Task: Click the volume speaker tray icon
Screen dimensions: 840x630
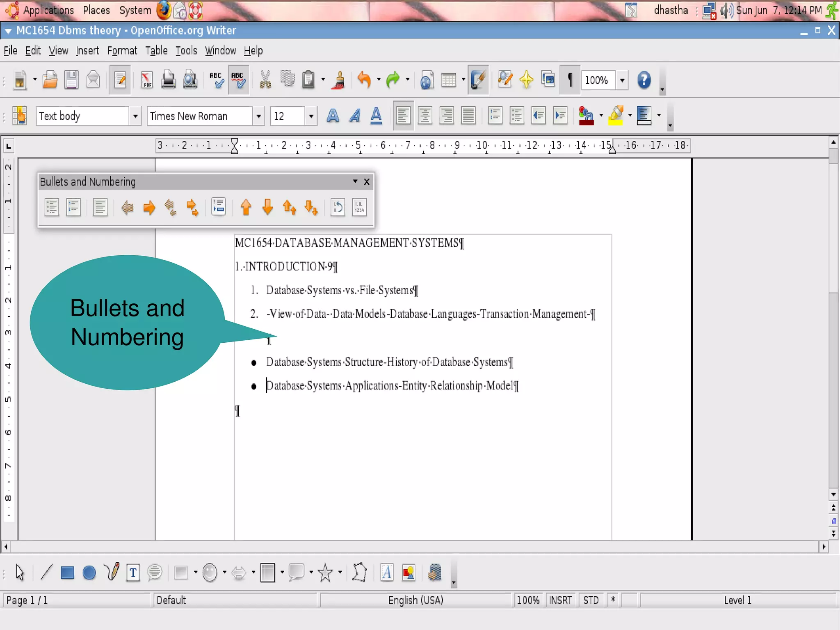Action: (x=726, y=10)
